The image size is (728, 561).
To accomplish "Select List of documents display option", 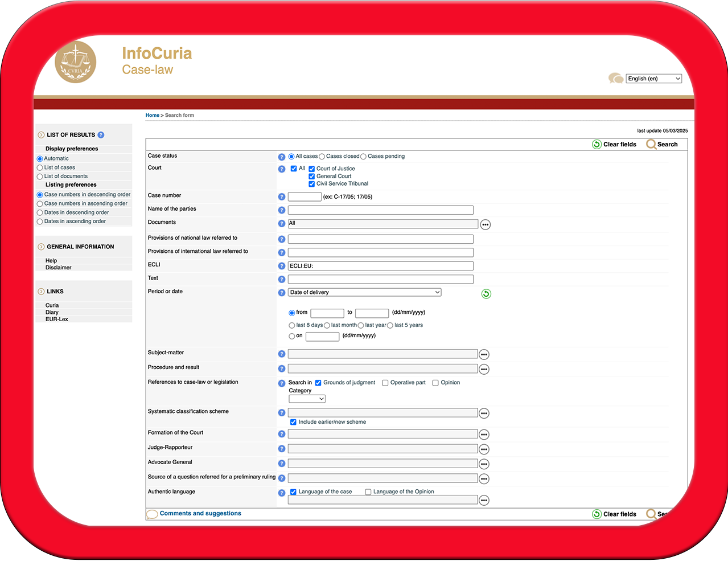I will click(x=40, y=177).
